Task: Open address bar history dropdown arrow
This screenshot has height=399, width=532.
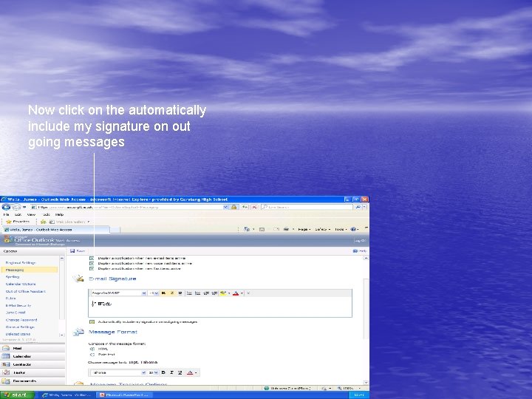Action: [x=225, y=207]
